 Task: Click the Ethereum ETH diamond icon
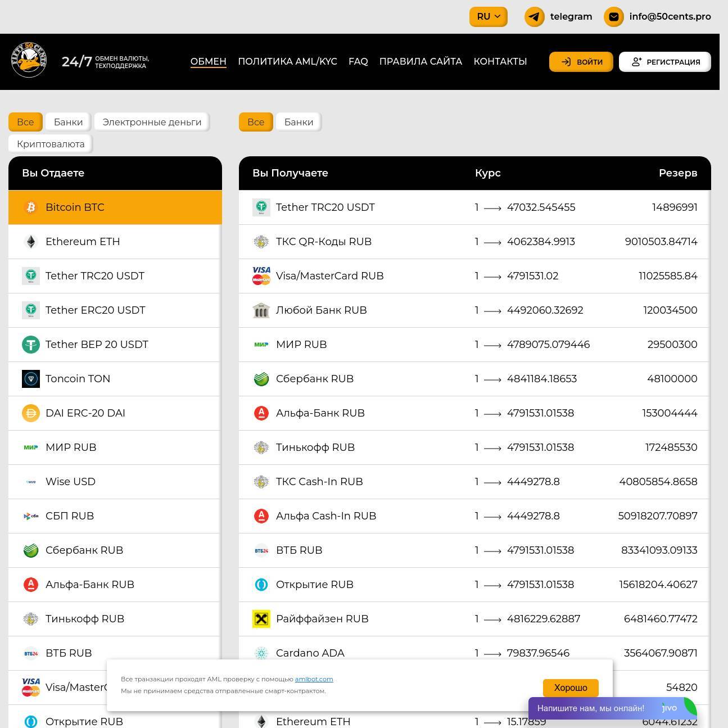click(31, 242)
